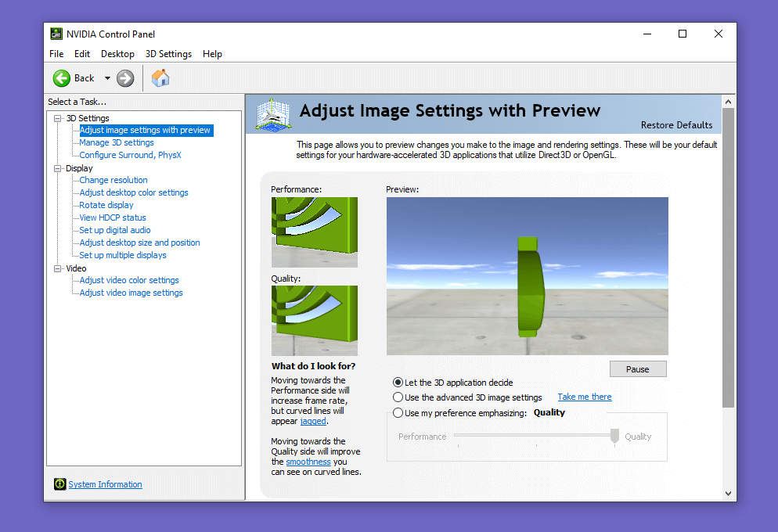Select Adjust image settings with preview

coord(145,130)
